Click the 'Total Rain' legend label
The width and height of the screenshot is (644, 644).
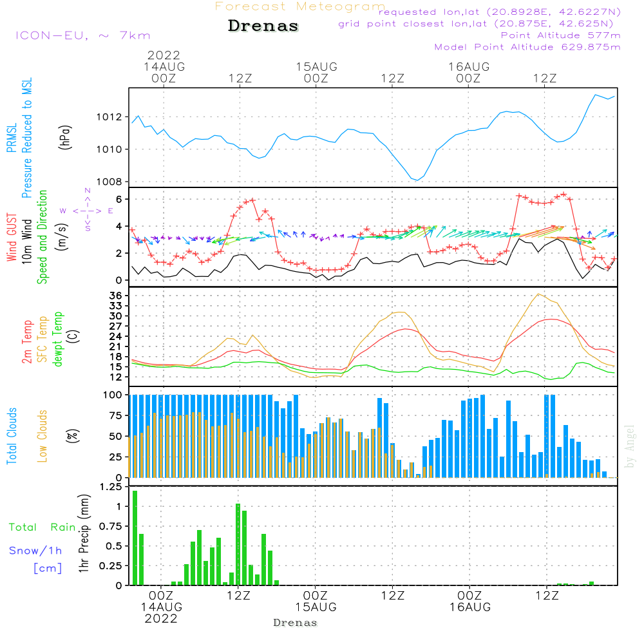click(x=43, y=527)
